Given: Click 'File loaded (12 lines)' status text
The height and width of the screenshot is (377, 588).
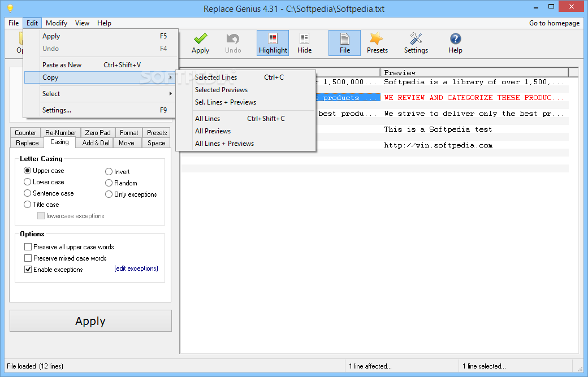Looking at the screenshot, I should [35, 366].
